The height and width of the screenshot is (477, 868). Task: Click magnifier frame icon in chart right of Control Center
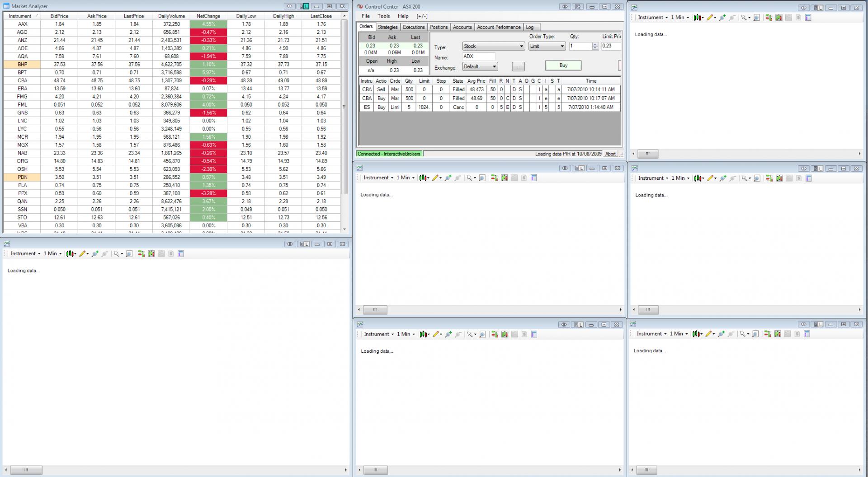point(757,18)
